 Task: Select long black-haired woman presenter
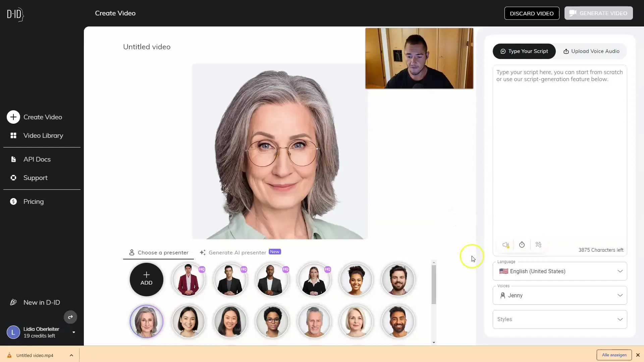tap(230, 321)
